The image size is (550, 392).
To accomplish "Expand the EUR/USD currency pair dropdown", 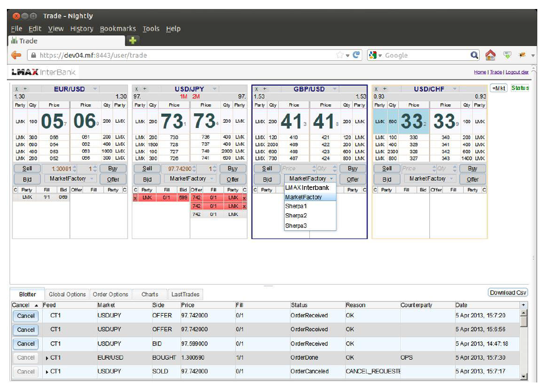I will pos(95,89).
